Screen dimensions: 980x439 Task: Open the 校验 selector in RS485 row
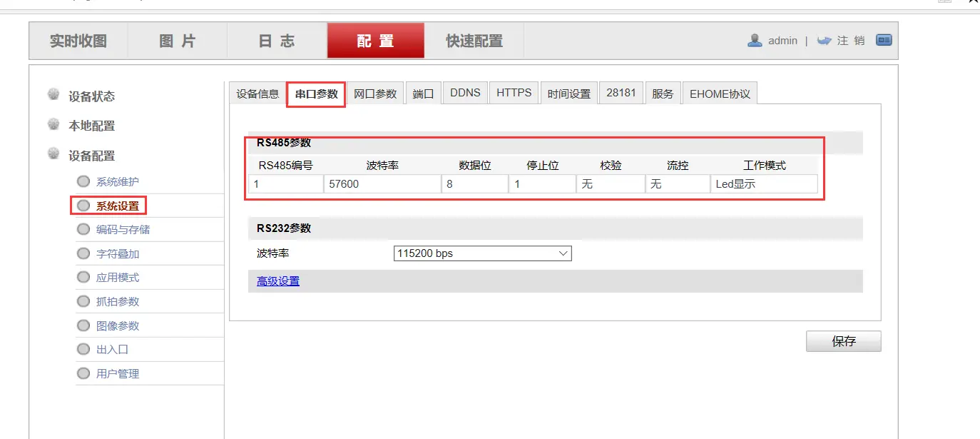pyautogui.click(x=610, y=183)
